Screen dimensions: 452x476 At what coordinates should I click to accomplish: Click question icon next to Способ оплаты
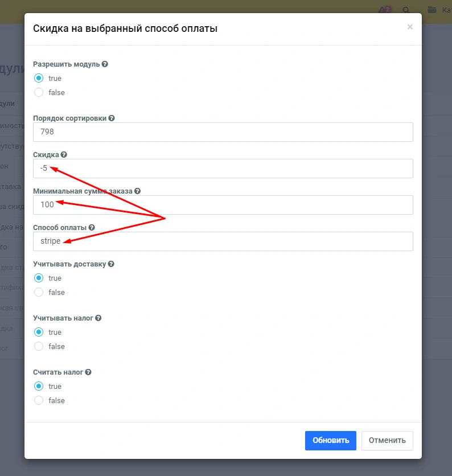pos(92,227)
